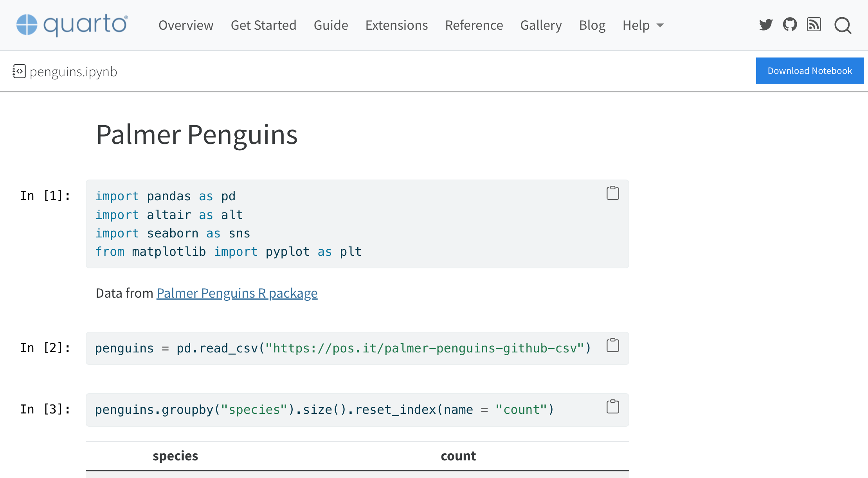Click the Download Notebook button
Image resolution: width=868 pixels, height=478 pixels.
pos(810,70)
